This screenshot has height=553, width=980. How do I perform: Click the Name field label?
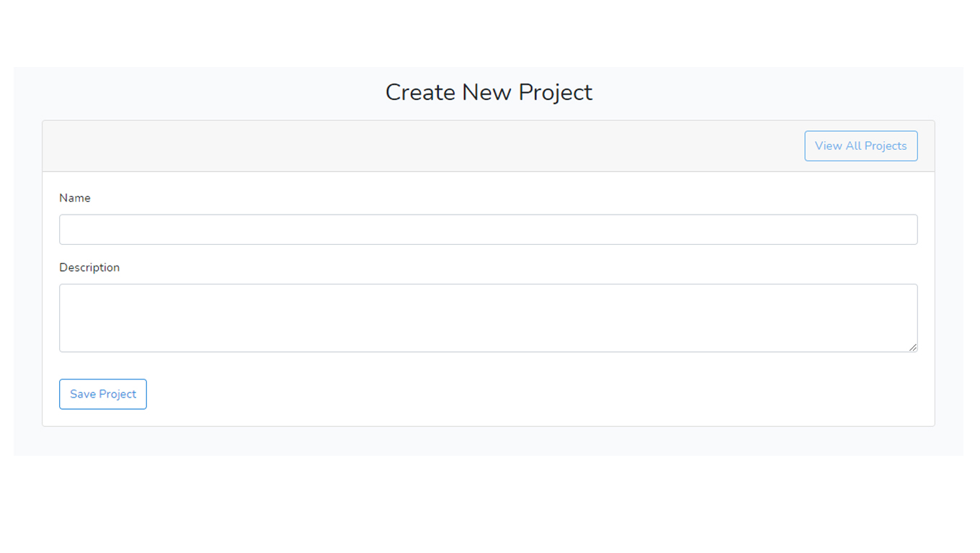click(x=75, y=198)
